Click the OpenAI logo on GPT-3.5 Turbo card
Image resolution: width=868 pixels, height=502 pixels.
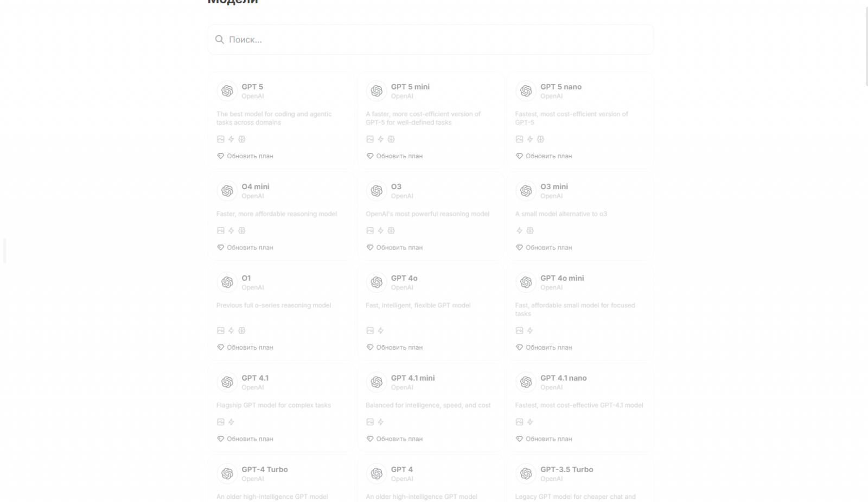pos(526,474)
